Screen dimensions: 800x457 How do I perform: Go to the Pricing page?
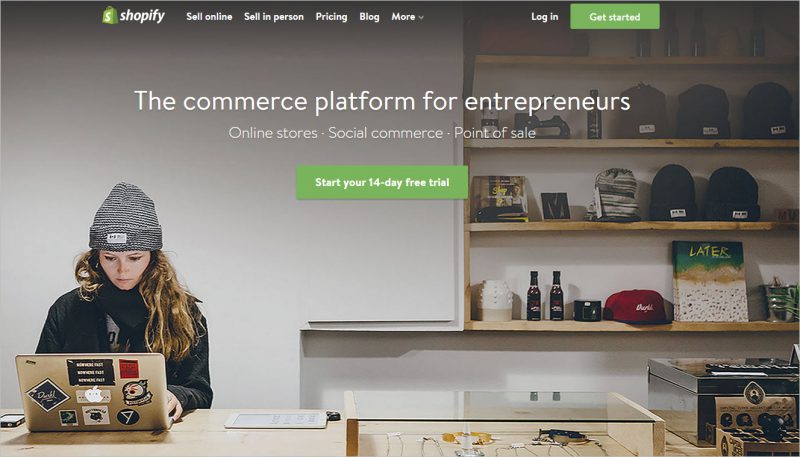pyautogui.click(x=331, y=17)
